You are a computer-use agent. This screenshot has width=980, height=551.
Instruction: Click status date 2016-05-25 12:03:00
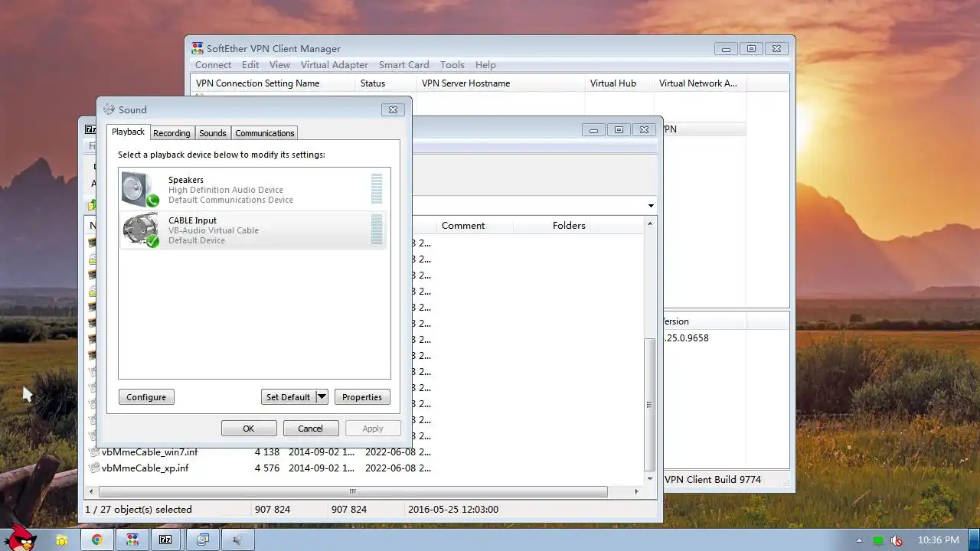(x=453, y=509)
